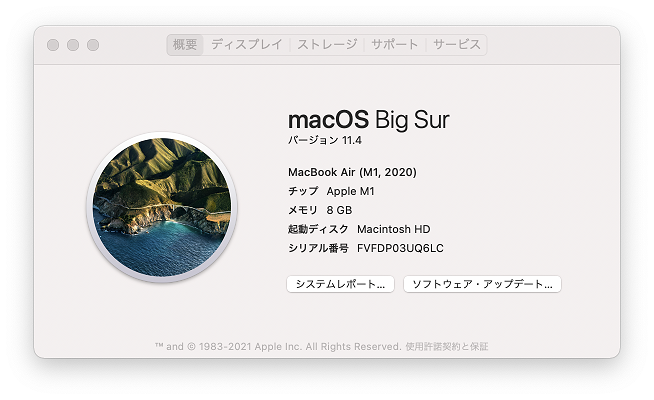Click the macOS Big Sur heading

[368, 120]
